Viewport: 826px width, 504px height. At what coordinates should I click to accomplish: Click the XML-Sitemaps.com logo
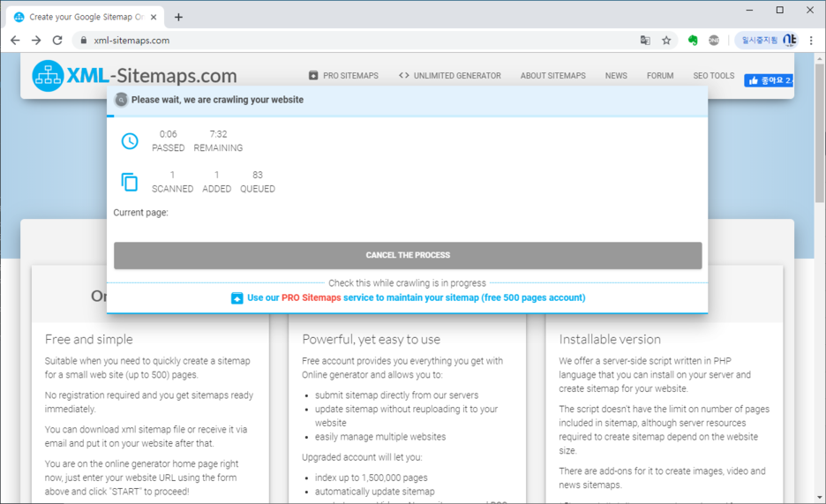point(134,75)
